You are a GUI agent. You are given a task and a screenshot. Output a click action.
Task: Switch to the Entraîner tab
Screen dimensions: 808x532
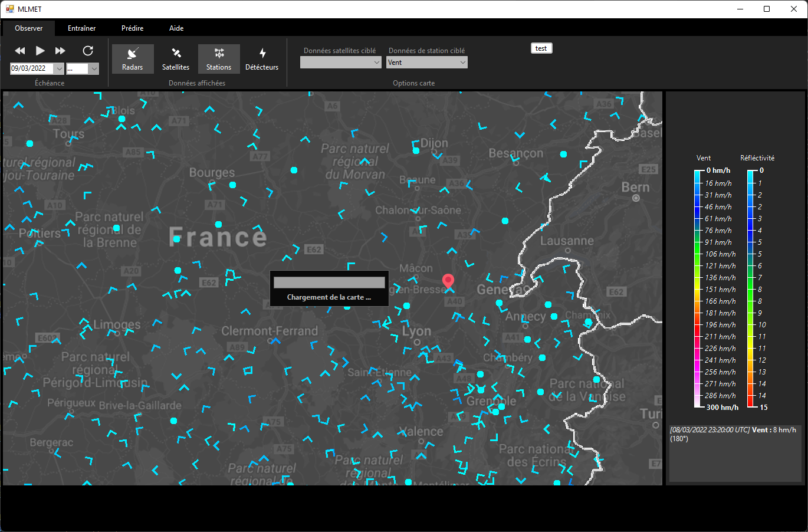[x=81, y=28]
